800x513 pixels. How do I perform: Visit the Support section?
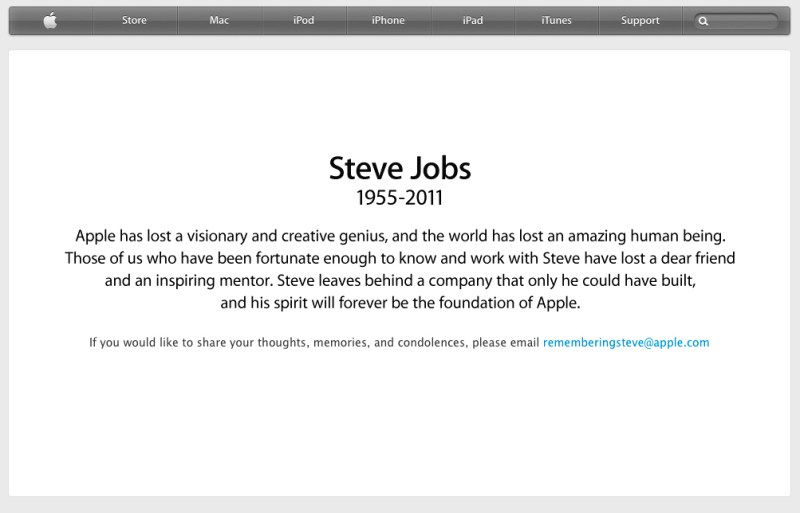click(640, 20)
